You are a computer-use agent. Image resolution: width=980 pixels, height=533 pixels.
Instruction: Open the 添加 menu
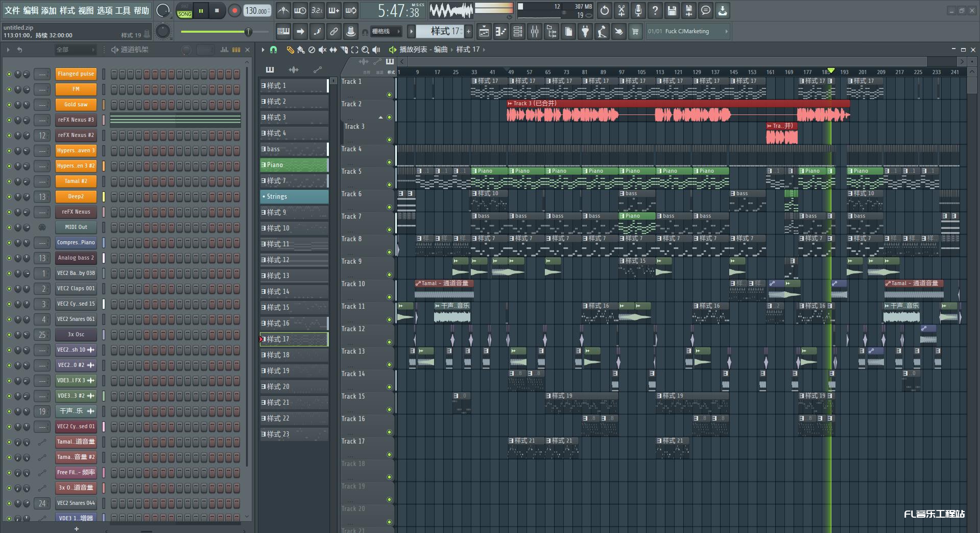[49, 10]
